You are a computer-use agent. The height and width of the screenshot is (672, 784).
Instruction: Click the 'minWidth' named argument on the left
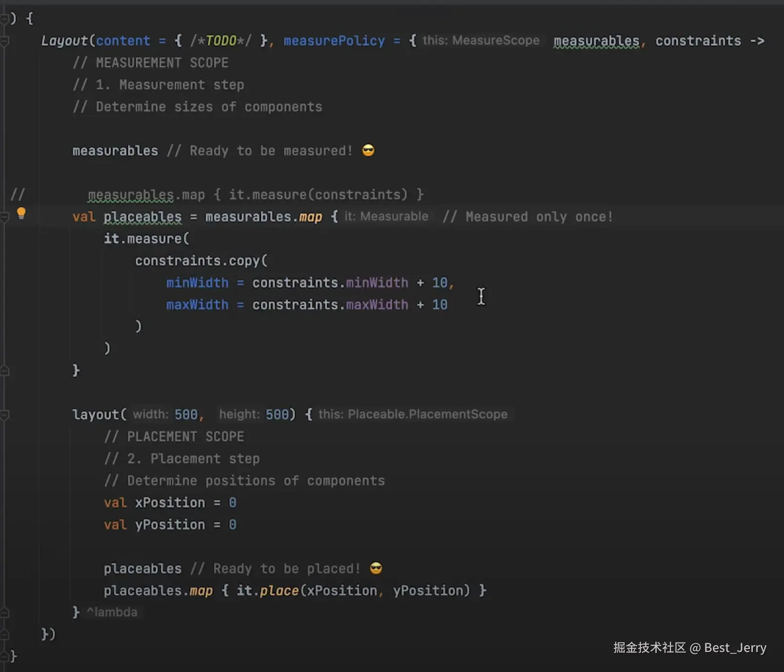click(197, 283)
